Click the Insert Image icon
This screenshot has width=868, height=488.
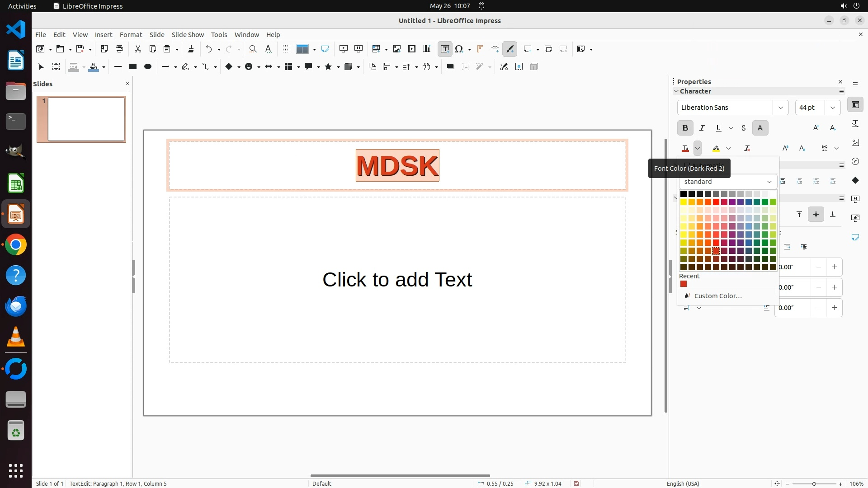click(x=396, y=49)
